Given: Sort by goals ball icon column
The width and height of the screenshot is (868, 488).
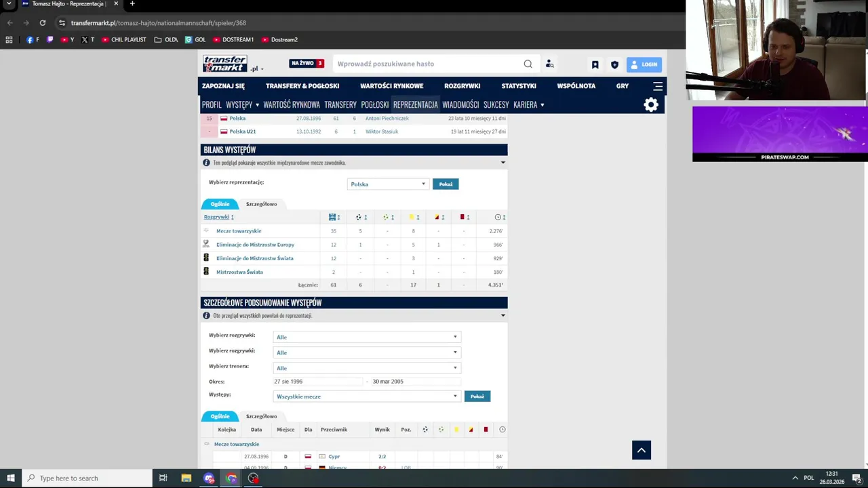Looking at the screenshot, I should [x=361, y=217].
